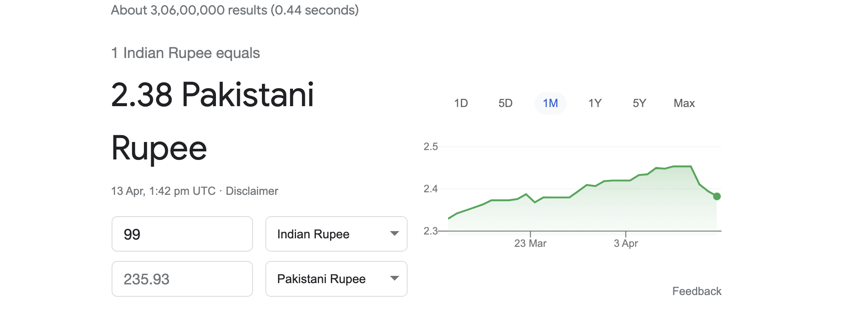Viewport: 868px width, 330px height.
Task: Click the Feedback link below chart
Action: (x=697, y=291)
